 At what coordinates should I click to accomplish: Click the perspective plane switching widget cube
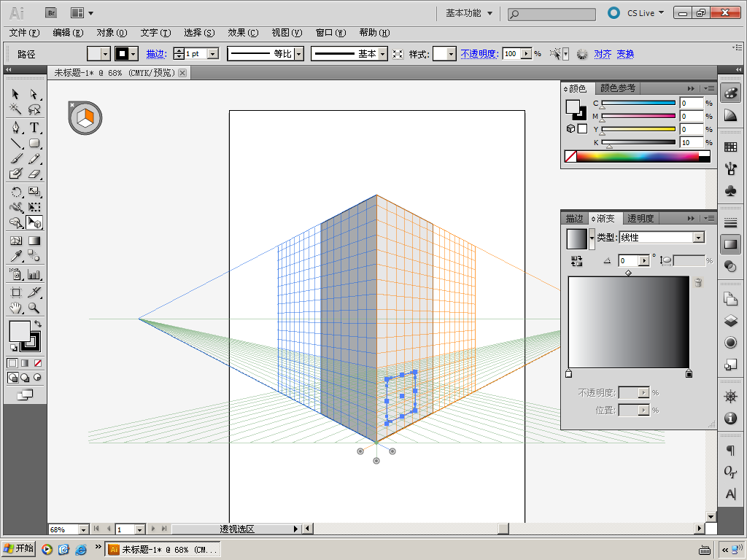click(x=85, y=117)
